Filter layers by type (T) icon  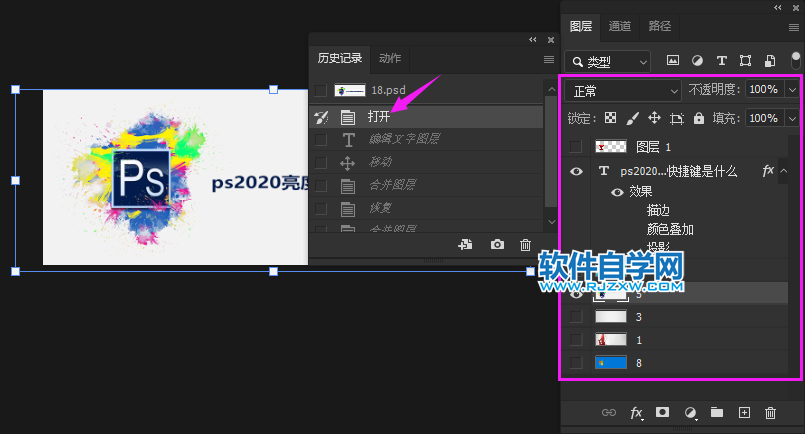click(x=721, y=61)
